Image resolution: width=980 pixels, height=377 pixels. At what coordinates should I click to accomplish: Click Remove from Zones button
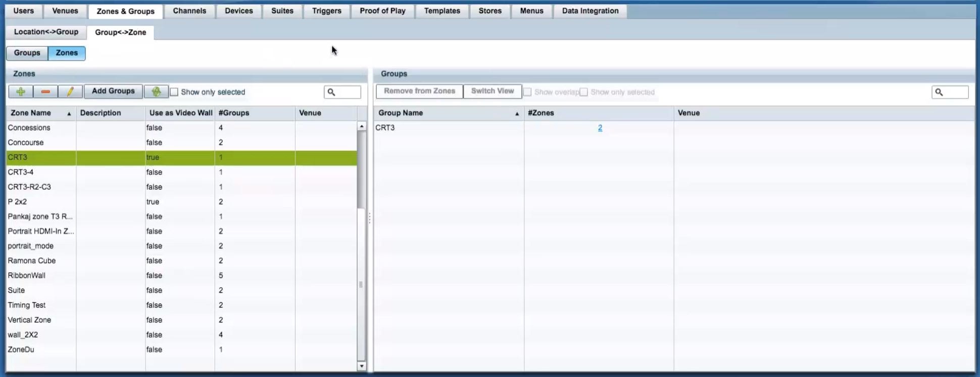420,91
